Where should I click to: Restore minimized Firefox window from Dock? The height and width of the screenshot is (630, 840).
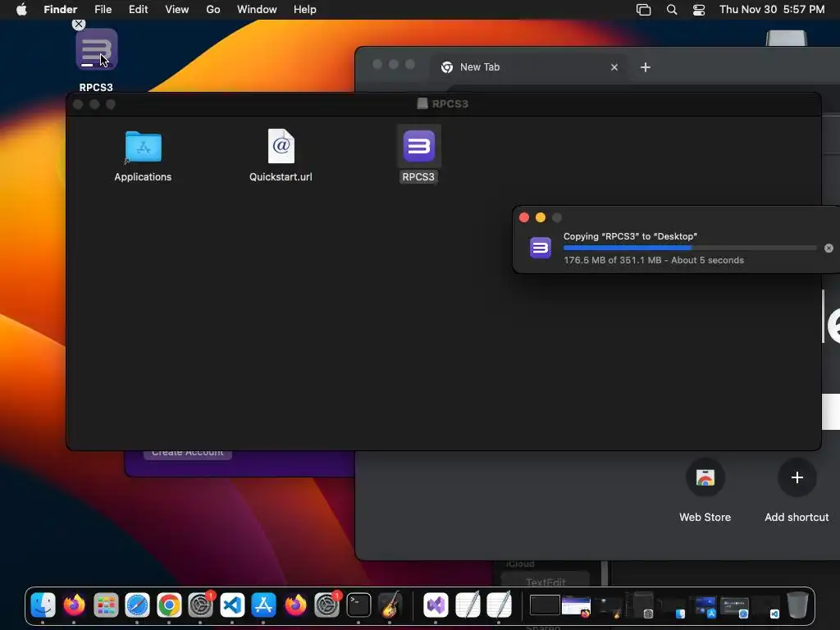(576, 606)
